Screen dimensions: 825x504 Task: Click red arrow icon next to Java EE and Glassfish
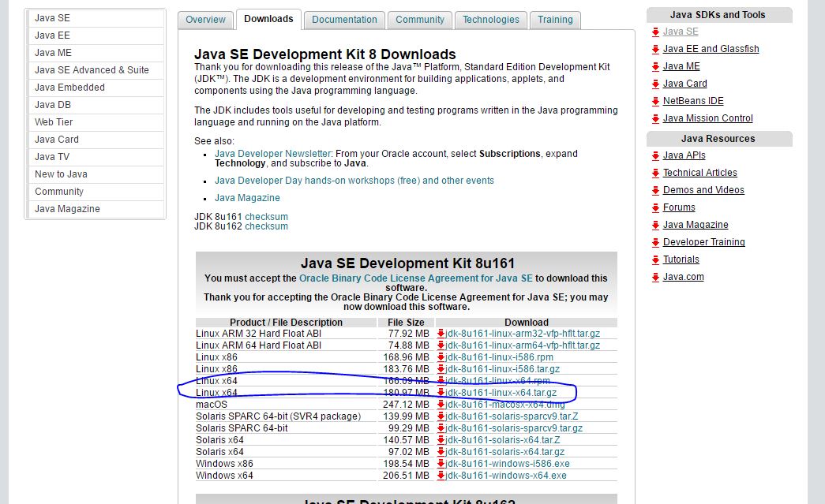pos(655,50)
